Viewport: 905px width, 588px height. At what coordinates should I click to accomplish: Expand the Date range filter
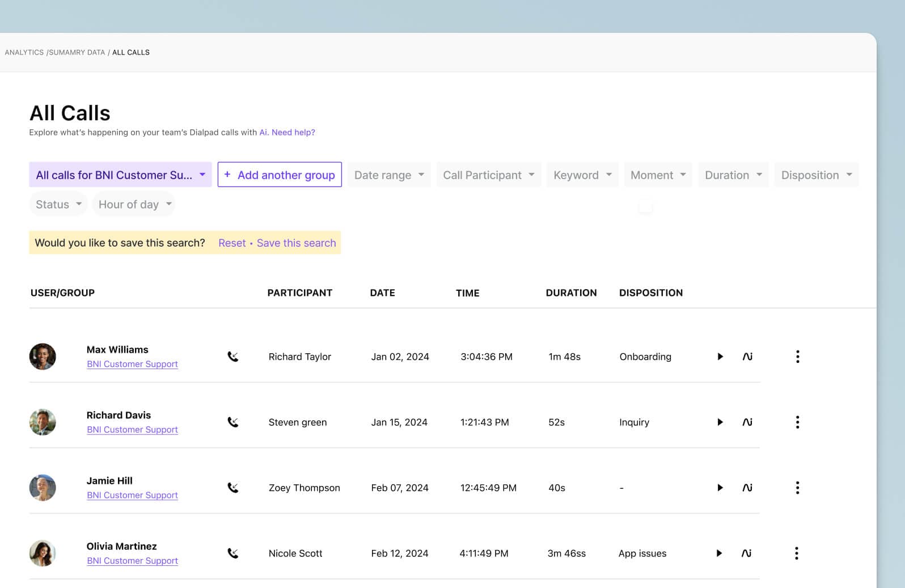(389, 175)
